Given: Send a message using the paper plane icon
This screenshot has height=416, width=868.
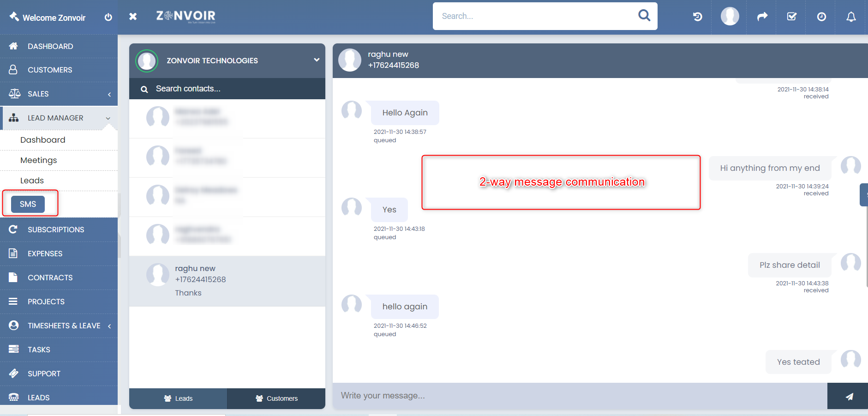Looking at the screenshot, I should point(849,396).
